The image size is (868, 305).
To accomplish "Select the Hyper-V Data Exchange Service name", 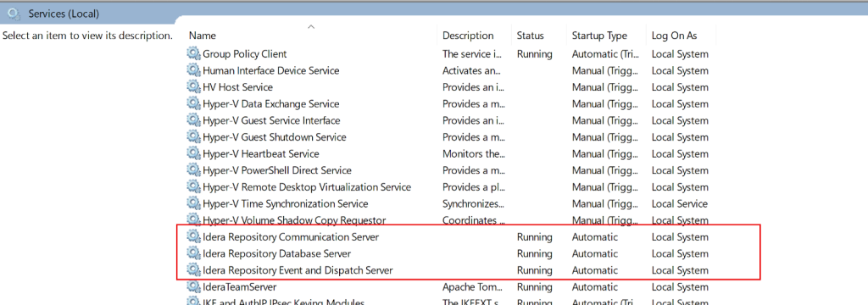I will (x=270, y=104).
